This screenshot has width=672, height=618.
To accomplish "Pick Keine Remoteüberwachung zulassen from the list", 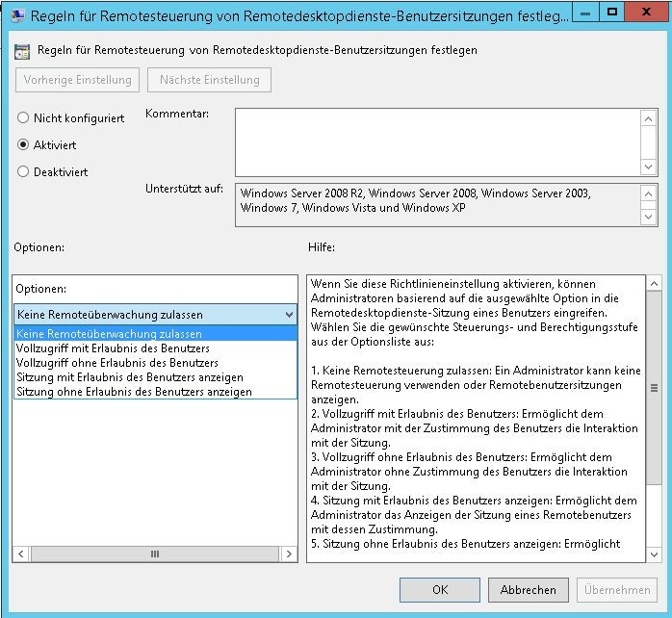I will (109, 334).
